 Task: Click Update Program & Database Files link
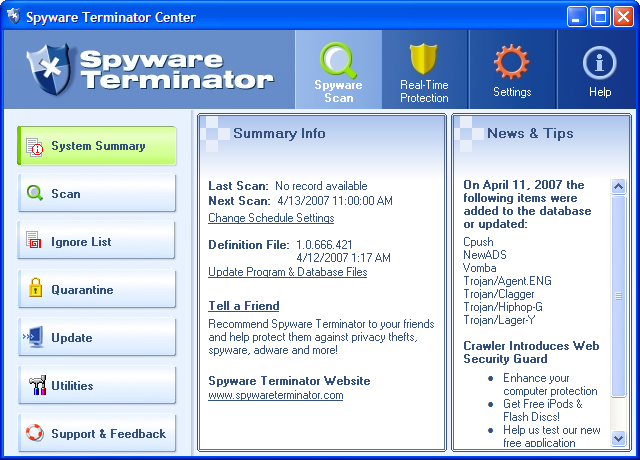287,272
